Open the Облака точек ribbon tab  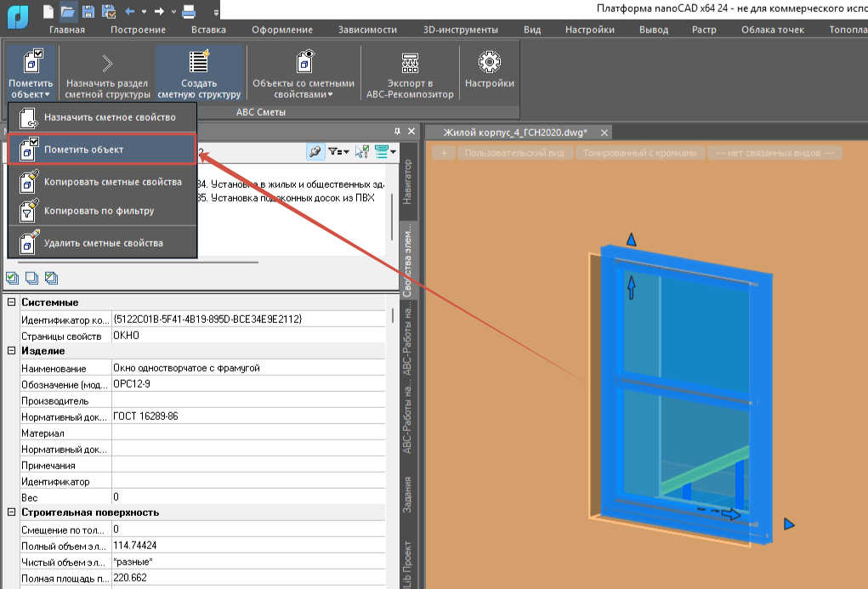[773, 30]
